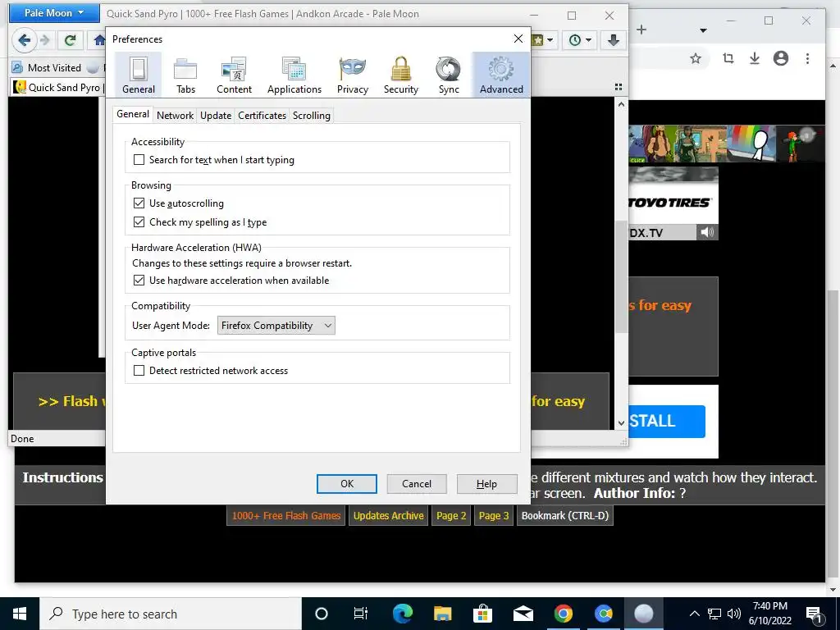Click Pale Moon scrollbar down arrow

point(621,422)
